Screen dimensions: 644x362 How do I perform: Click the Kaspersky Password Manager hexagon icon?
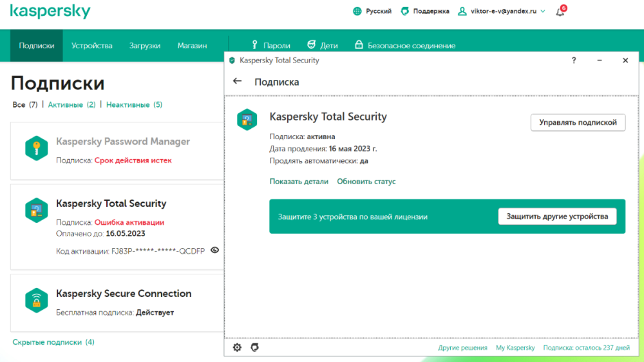tap(36, 148)
